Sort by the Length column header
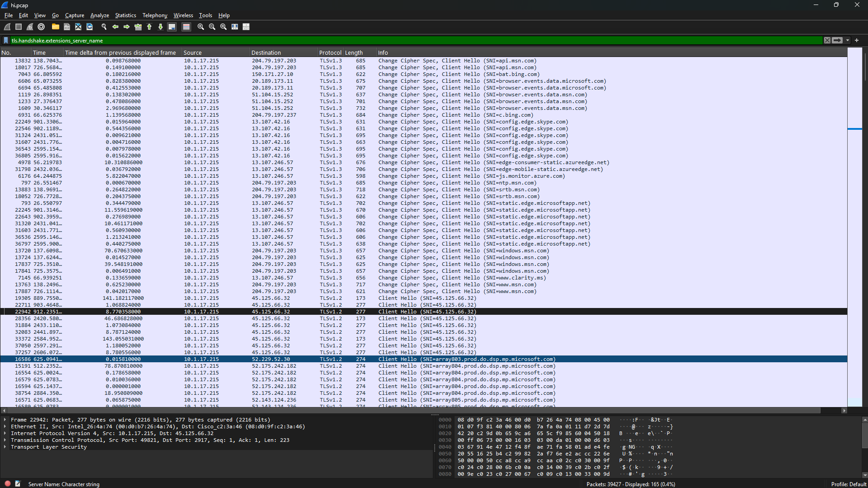 (360, 52)
